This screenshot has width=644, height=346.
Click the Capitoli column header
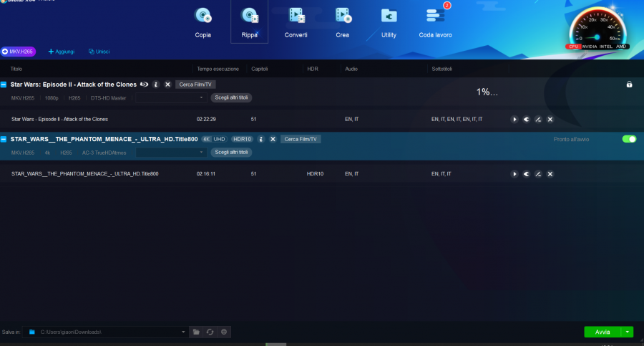260,69
